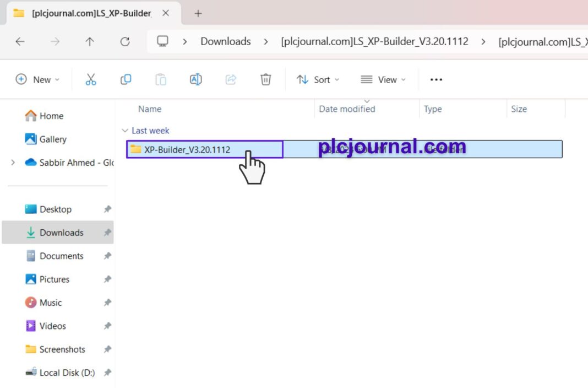Click the Back navigation arrow
The width and height of the screenshot is (588, 388).
(x=20, y=41)
